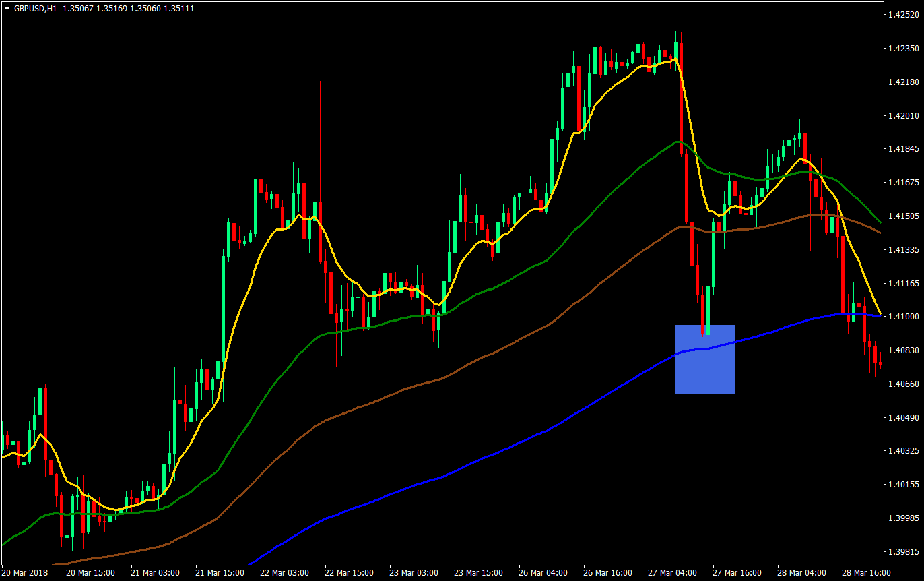Image resolution: width=924 pixels, height=581 pixels.
Task: Click the 1.41165 price axis label
Action: (x=904, y=284)
